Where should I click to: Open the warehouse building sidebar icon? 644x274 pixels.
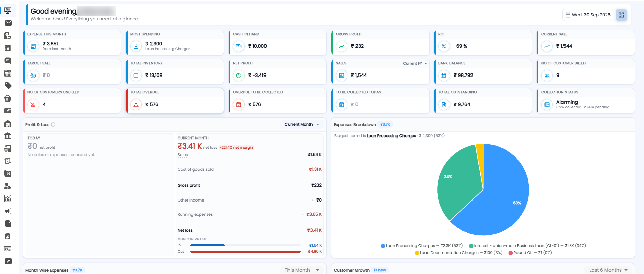[x=8, y=123]
